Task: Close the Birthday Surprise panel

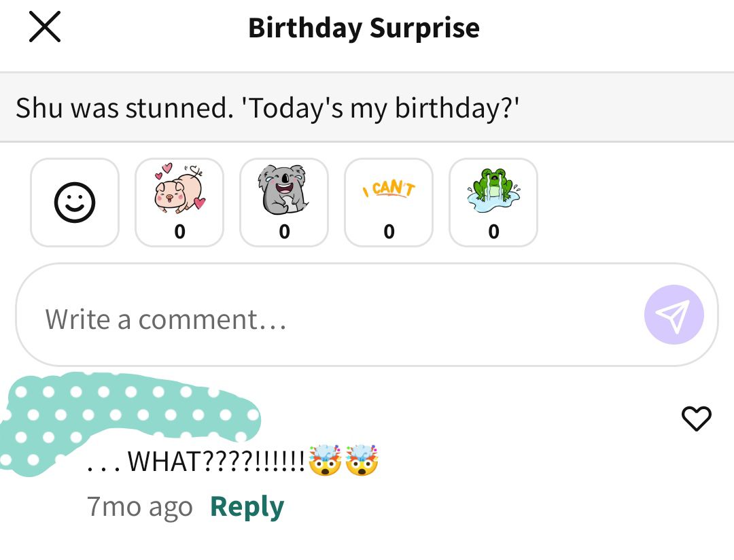Action: 45,27
